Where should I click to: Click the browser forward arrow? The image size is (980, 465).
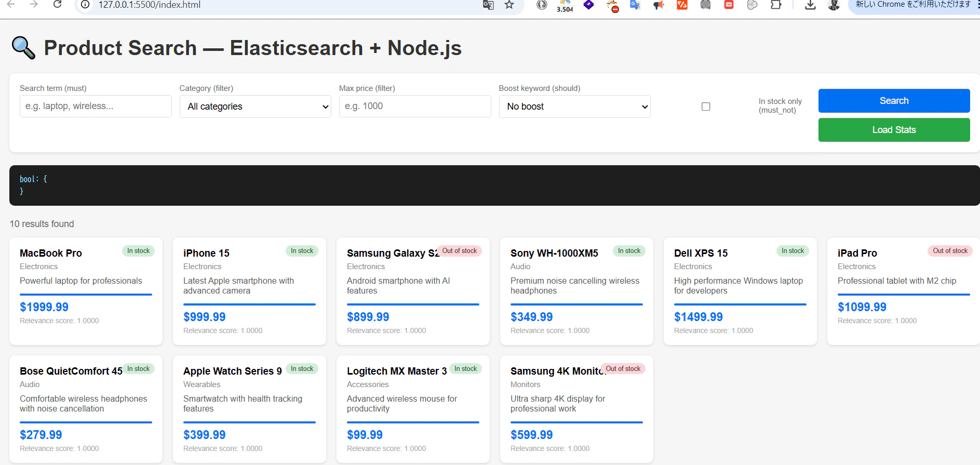34,4
